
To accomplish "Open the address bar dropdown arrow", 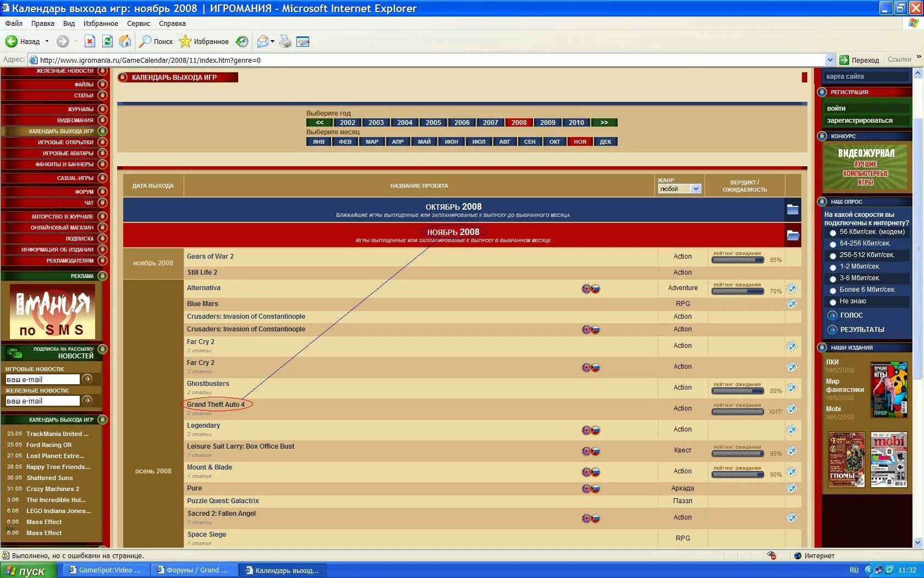I will coord(830,60).
